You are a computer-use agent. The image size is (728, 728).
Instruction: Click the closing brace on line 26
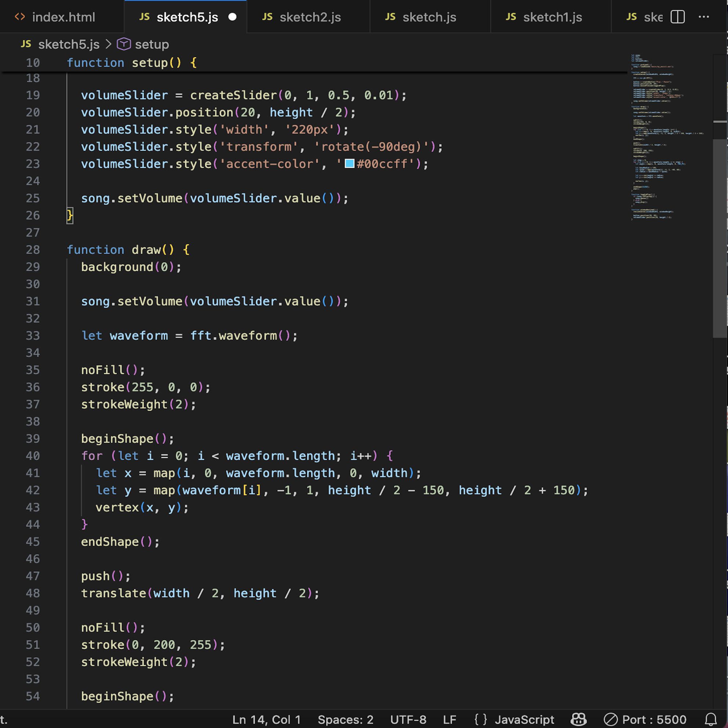coord(70,215)
